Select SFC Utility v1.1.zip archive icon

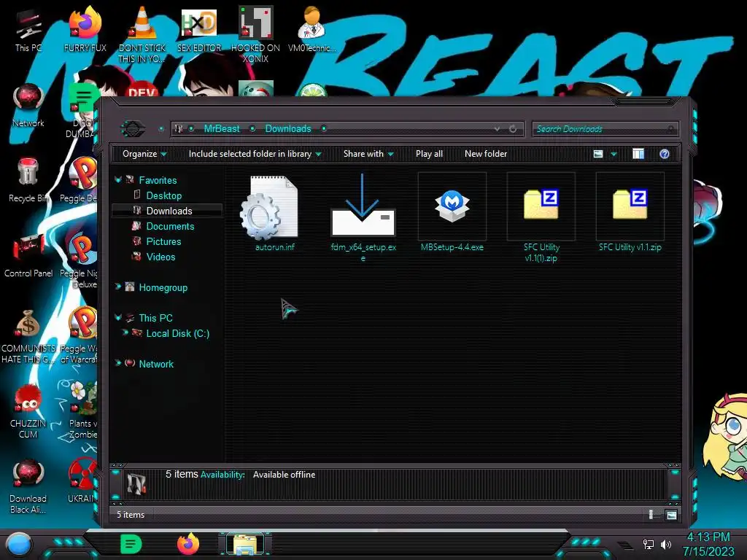[630, 204]
